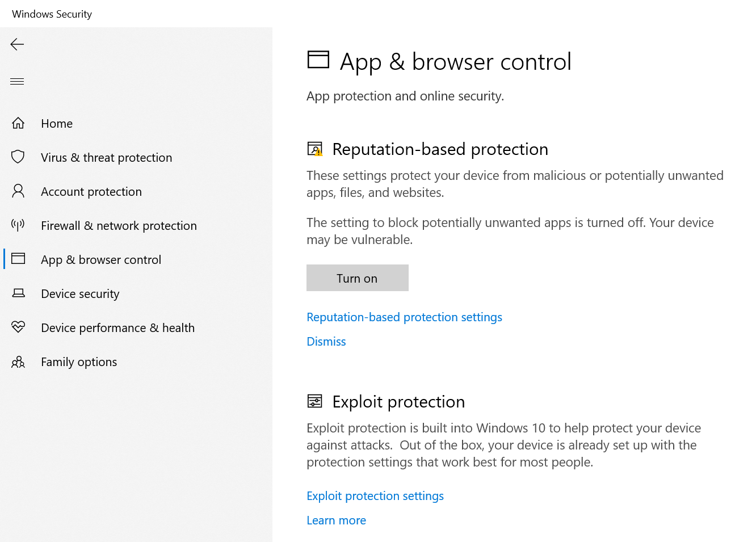Select the Firewall & network protection signal icon
The height and width of the screenshot is (542, 756).
(18, 225)
